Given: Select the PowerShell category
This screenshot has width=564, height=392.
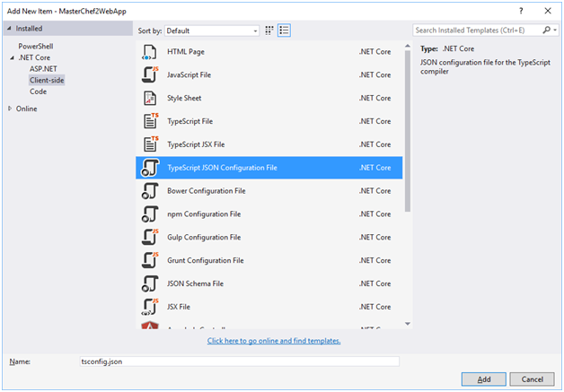Looking at the screenshot, I should click(x=36, y=46).
